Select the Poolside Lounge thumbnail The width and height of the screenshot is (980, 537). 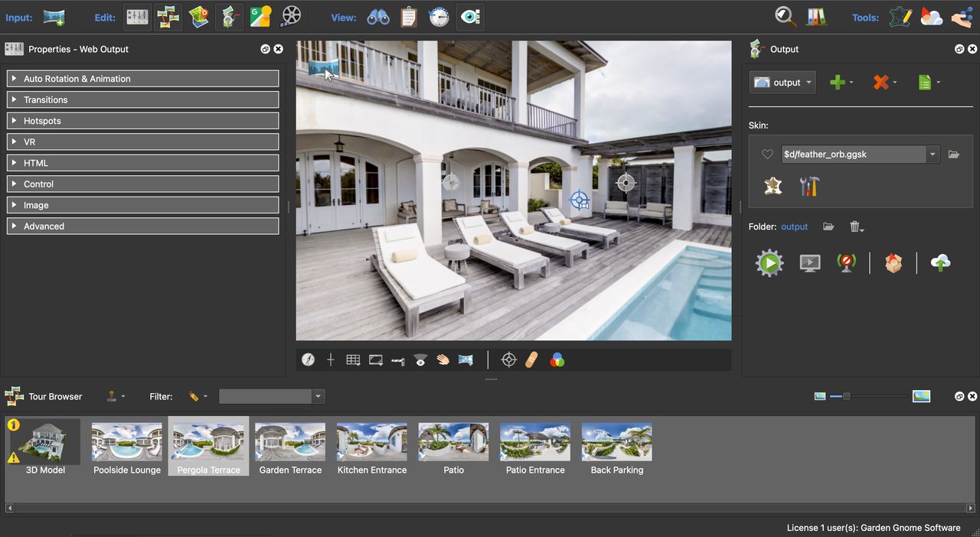(x=127, y=447)
